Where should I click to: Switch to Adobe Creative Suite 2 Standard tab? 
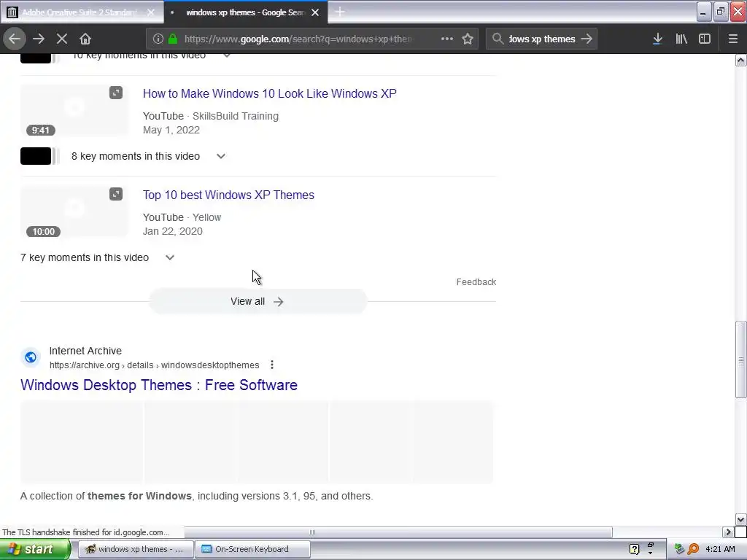82,12
